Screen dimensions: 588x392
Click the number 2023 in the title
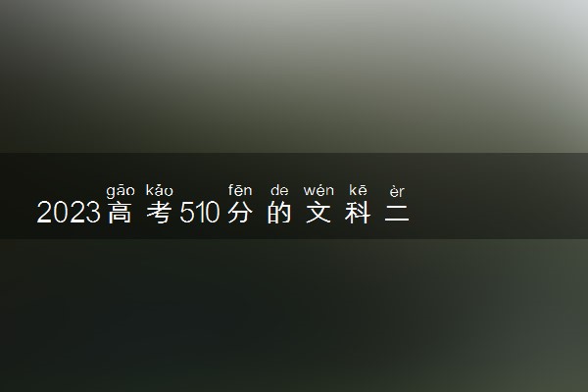69,213
